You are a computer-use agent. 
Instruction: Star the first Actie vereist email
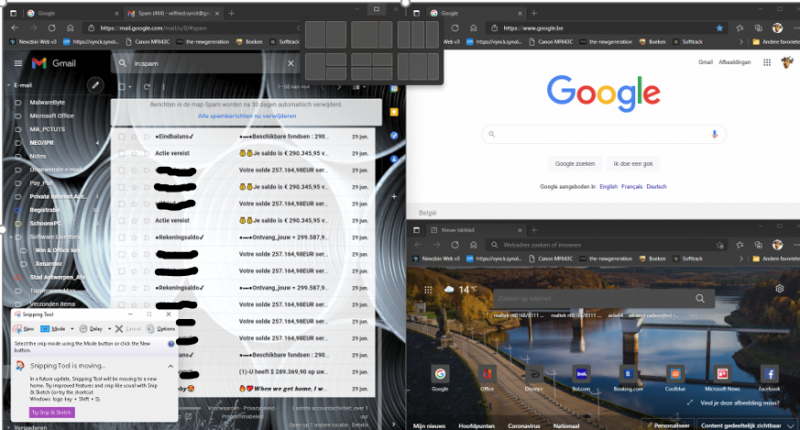pos(134,152)
